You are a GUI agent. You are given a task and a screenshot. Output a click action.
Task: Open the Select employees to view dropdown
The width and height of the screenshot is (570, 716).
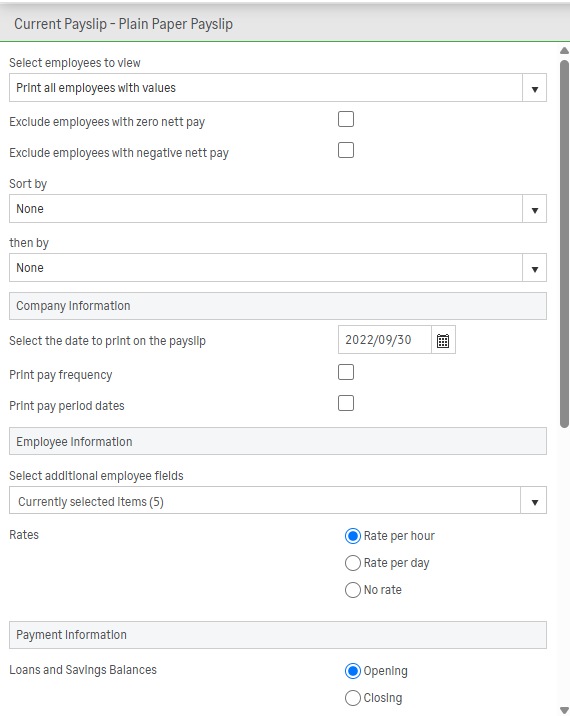278,88
